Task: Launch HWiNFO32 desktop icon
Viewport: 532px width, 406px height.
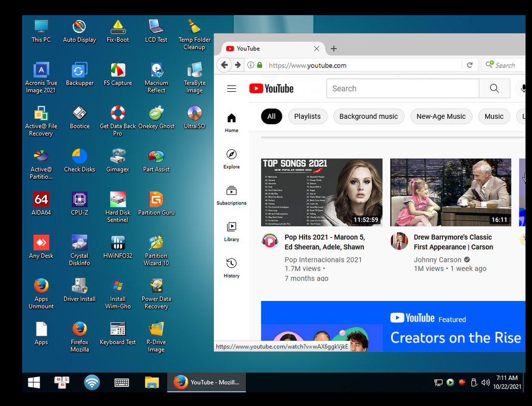Action: click(118, 247)
